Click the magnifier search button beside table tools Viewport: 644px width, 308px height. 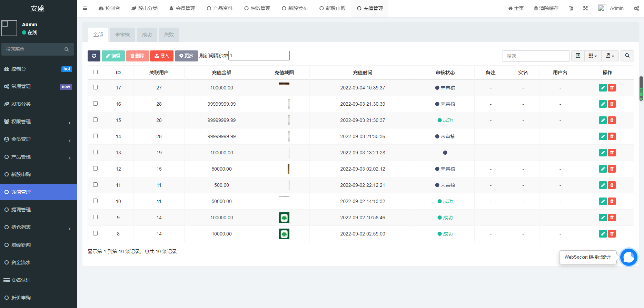[x=627, y=56]
